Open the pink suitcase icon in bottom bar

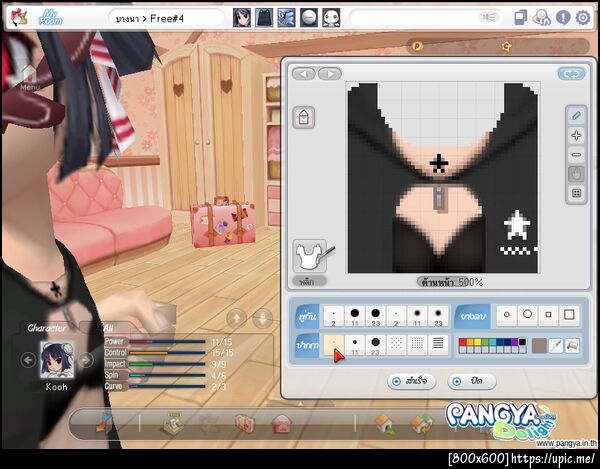click(x=245, y=424)
